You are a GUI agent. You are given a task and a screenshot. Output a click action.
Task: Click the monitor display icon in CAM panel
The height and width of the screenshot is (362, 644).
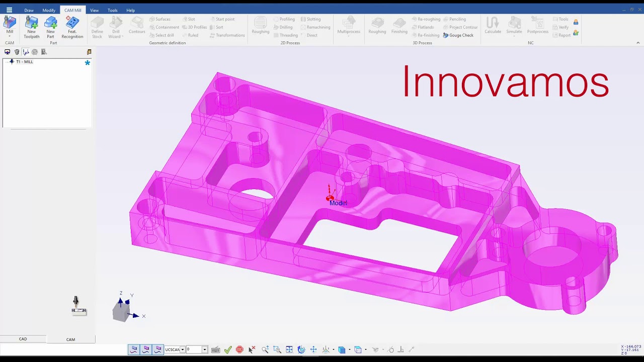(x=8, y=52)
